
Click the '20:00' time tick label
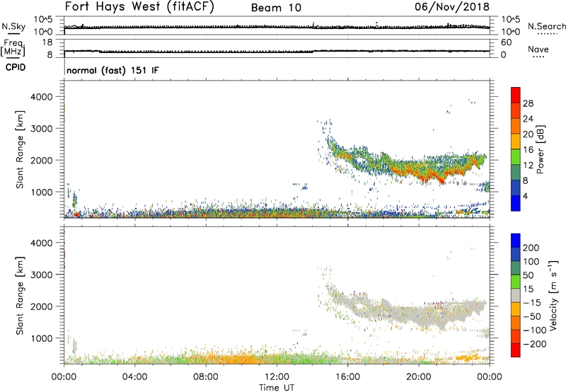coord(419,377)
